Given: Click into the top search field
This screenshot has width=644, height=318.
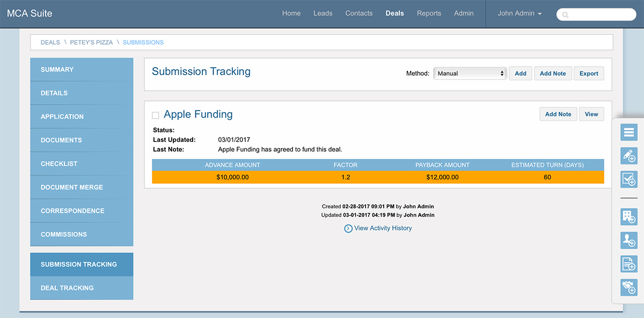Looking at the screenshot, I should [x=596, y=15].
